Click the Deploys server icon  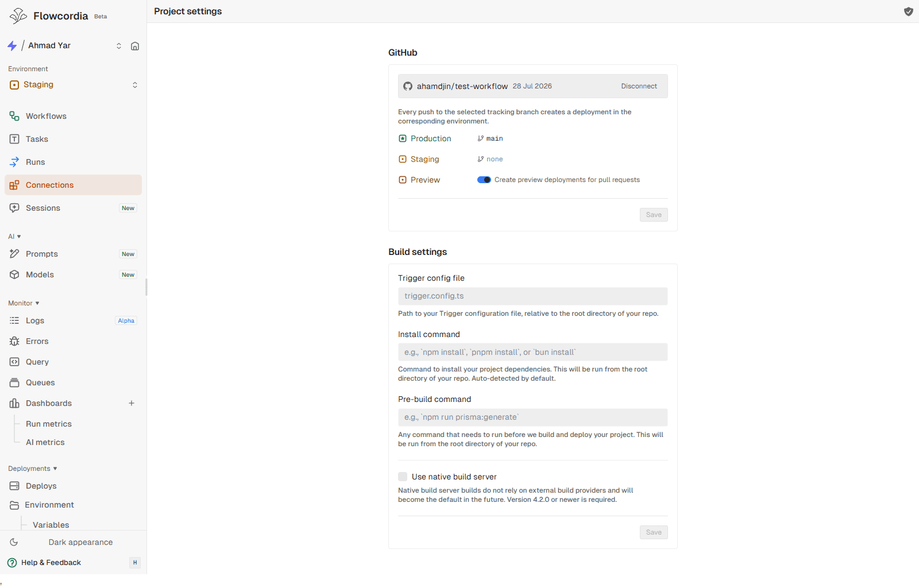coord(14,486)
